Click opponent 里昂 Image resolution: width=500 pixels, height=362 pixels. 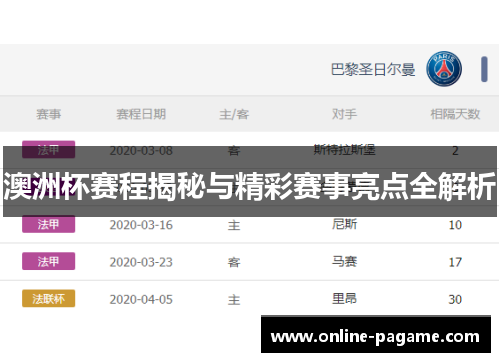(x=344, y=299)
